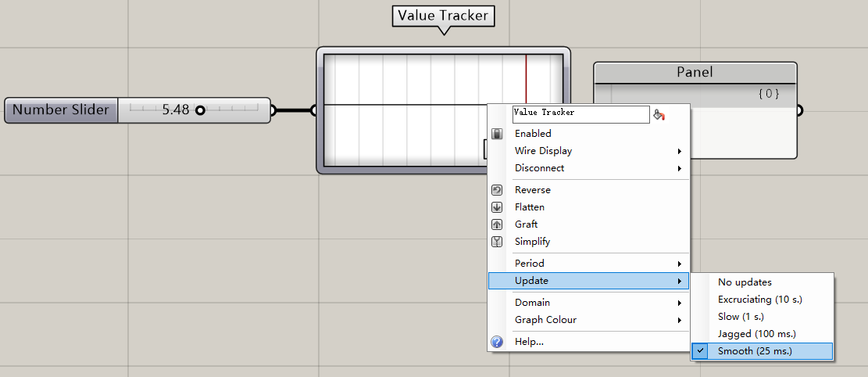The image size is (868, 377).
Task: Click the Value Tracker name text field
Action: pyautogui.click(x=580, y=115)
